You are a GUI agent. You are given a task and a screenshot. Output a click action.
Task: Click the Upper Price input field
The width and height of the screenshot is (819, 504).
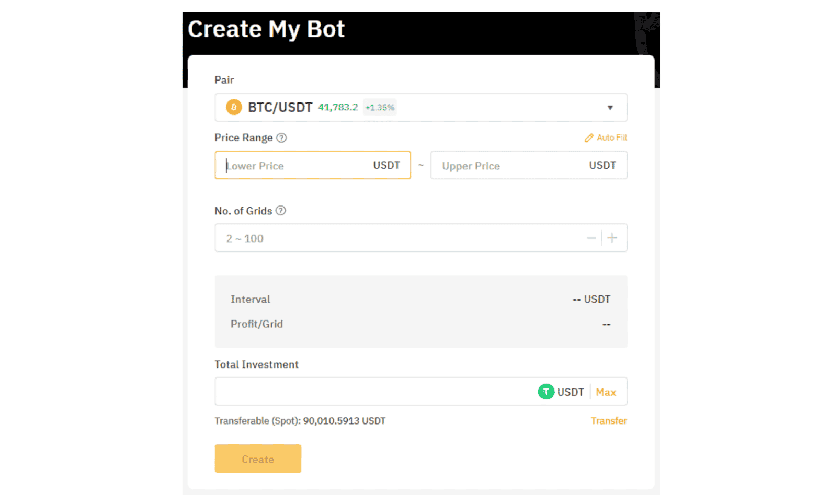[529, 165]
